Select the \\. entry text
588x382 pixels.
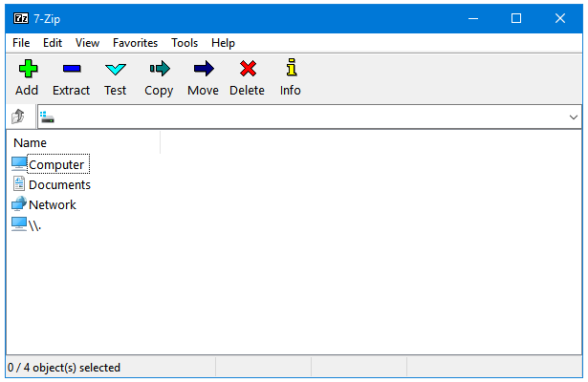(34, 225)
